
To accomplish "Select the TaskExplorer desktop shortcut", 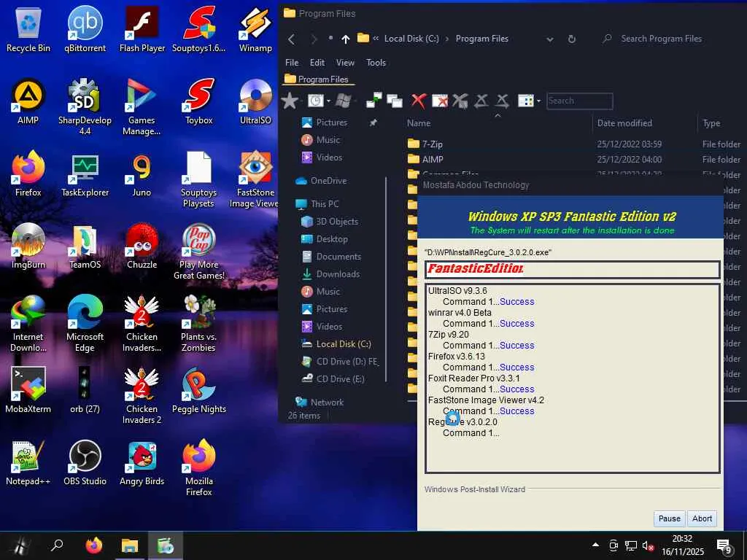I will tap(85, 174).
